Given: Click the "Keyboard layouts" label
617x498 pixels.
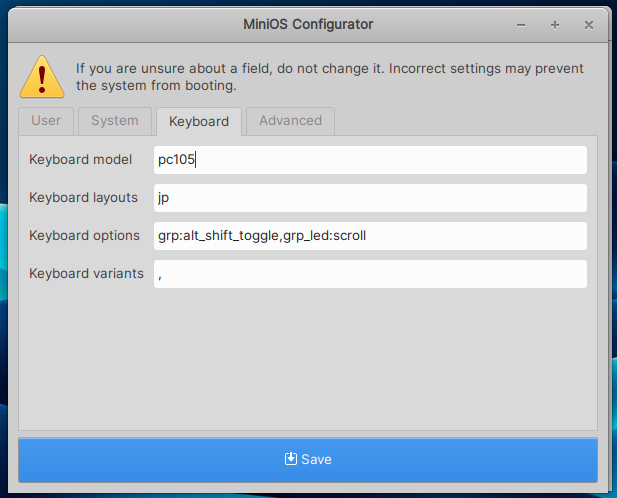Looking at the screenshot, I should 84,198.
